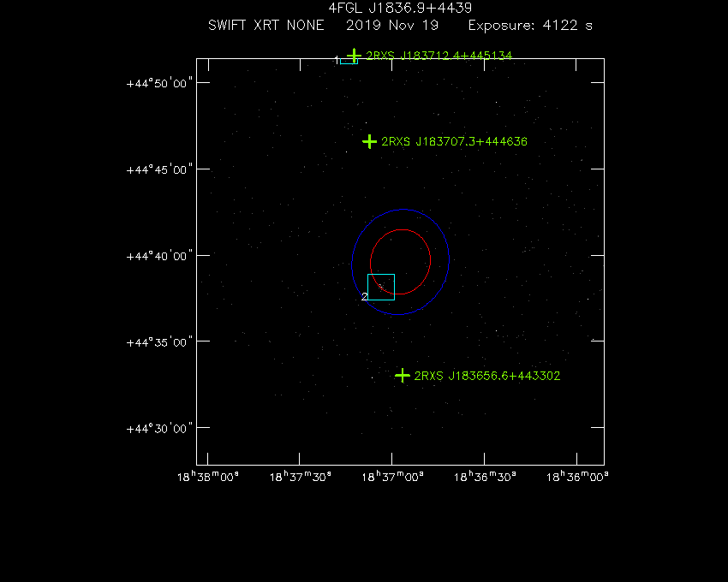This screenshot has height=582, width=728.
Task: Click the declination label +44°45'00"
Action: coord(159,169)
